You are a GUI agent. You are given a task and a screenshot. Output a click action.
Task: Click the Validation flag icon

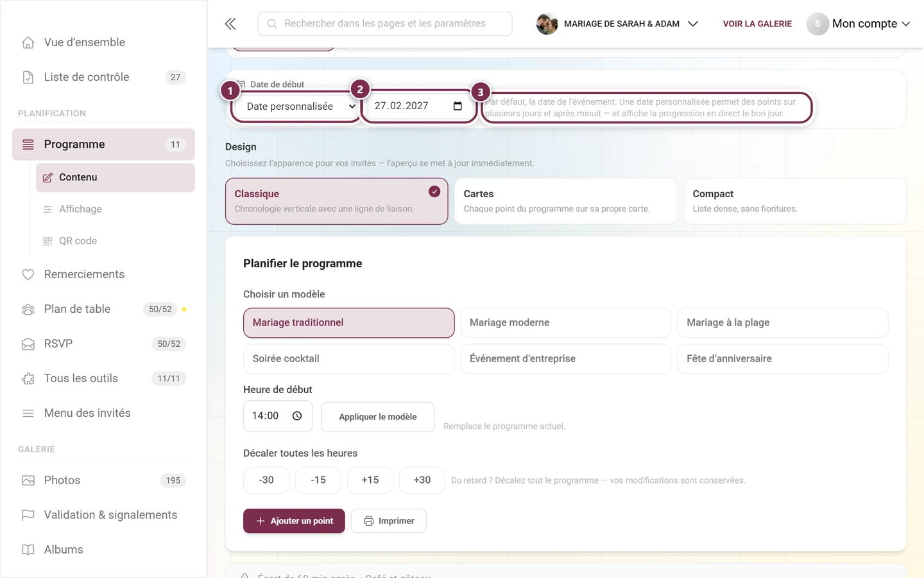pyautogui.click(x=28, y=515)
